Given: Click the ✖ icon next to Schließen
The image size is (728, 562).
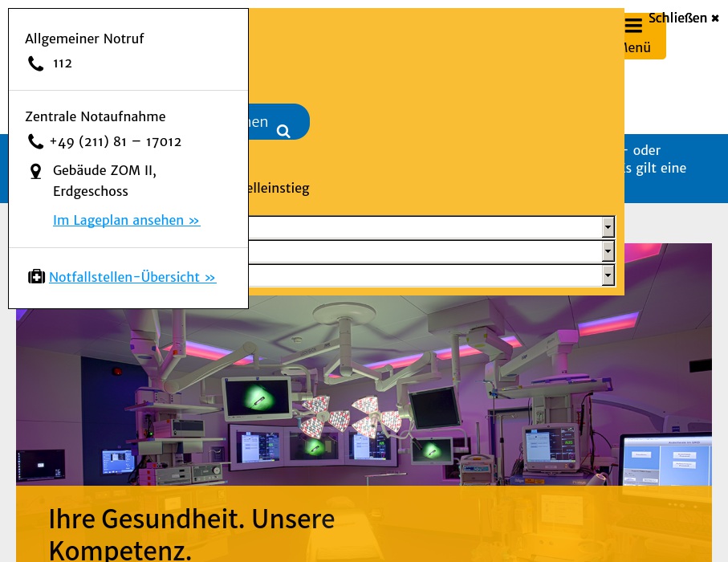Looking at the screenshot, I should (x=715, y=18).
